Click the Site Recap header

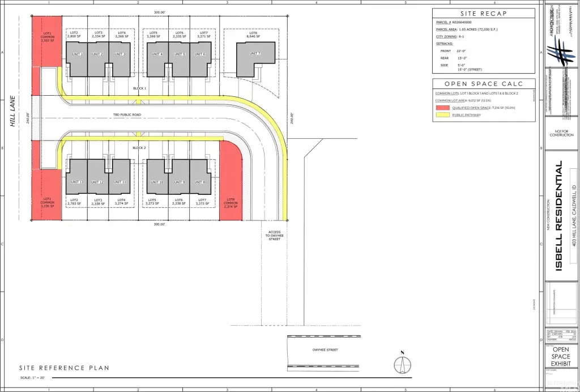click(483, 13)
